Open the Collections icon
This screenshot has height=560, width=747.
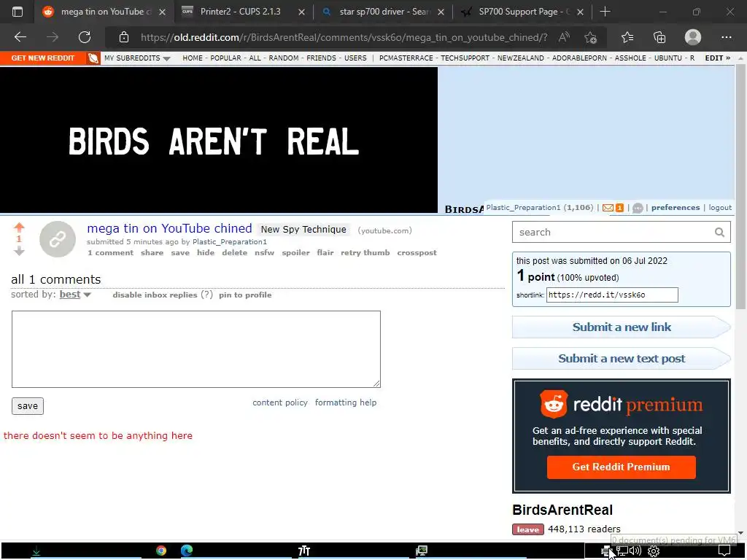tap(659, 37)
